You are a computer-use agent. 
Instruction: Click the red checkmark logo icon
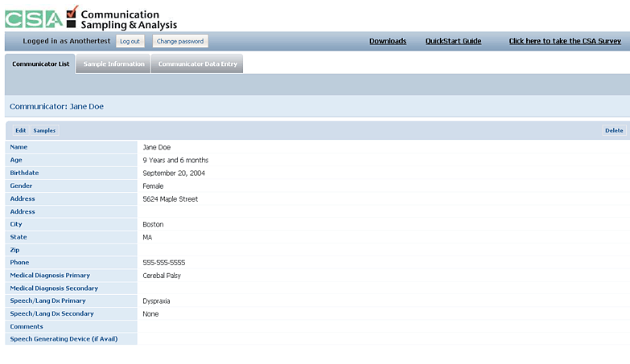72,16
